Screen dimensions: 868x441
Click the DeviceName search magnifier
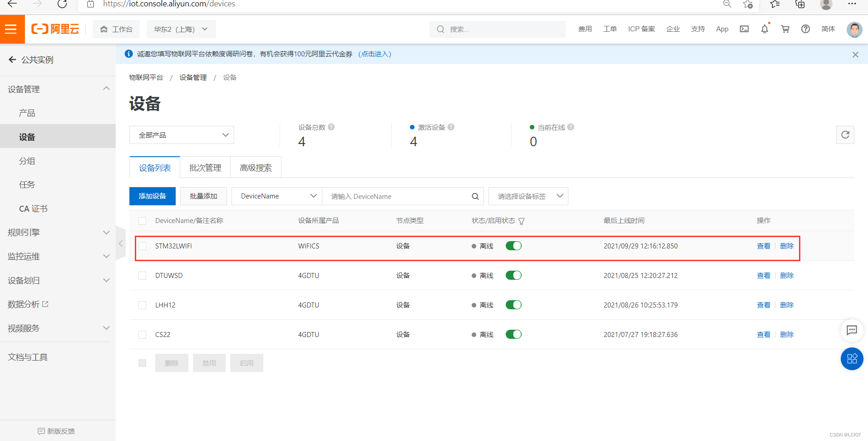[x=475, y=196]
